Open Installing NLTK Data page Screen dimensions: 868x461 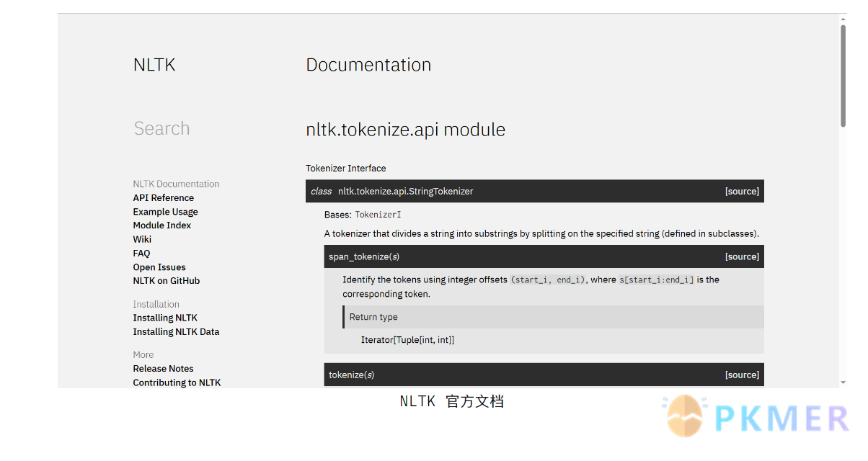[x=176, y=332]
